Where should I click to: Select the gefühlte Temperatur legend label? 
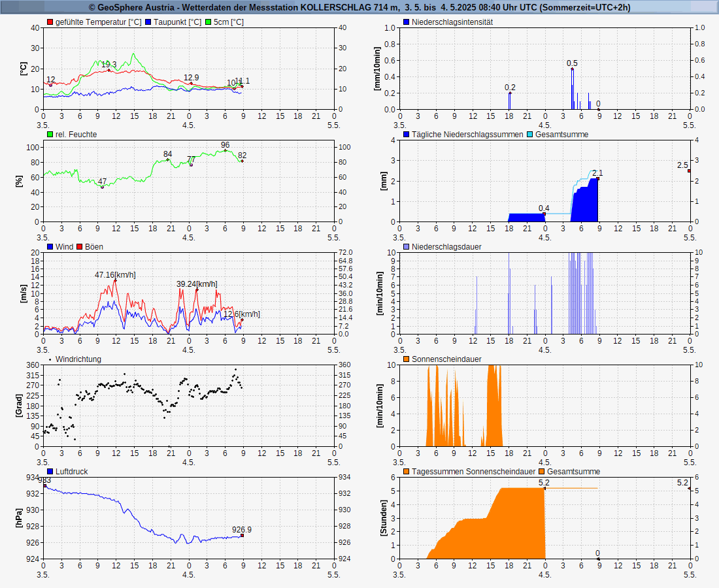click(x=99, y=22)
